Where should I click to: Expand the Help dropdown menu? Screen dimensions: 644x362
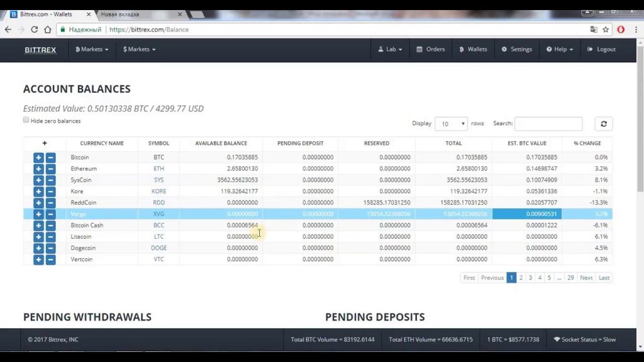pos(560,50)
